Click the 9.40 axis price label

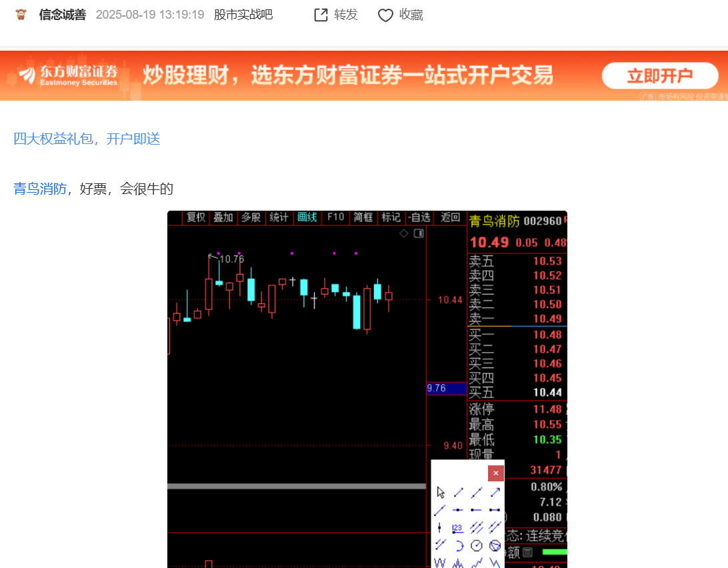point(453,446)
